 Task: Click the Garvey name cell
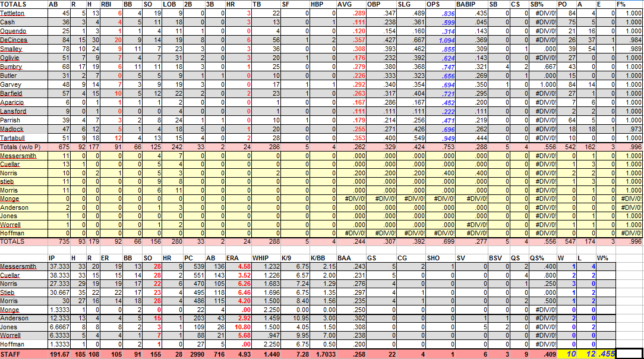point(24,84)
